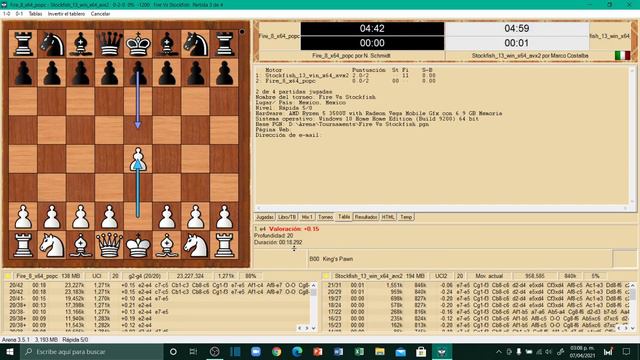This screenshot has width=640, height=360.
Task: Click Stockfish's 04:59 clock display
Action: click(x=517, y=29)
